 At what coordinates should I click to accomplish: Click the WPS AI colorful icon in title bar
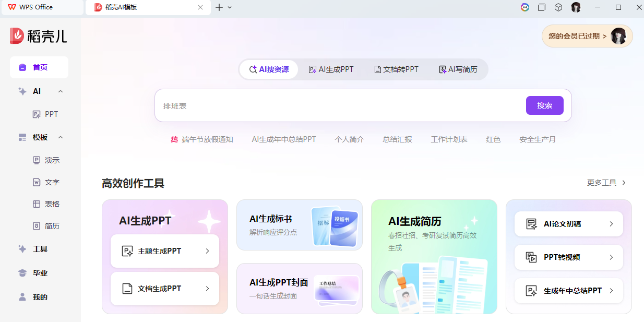click(x=525, y=7)
